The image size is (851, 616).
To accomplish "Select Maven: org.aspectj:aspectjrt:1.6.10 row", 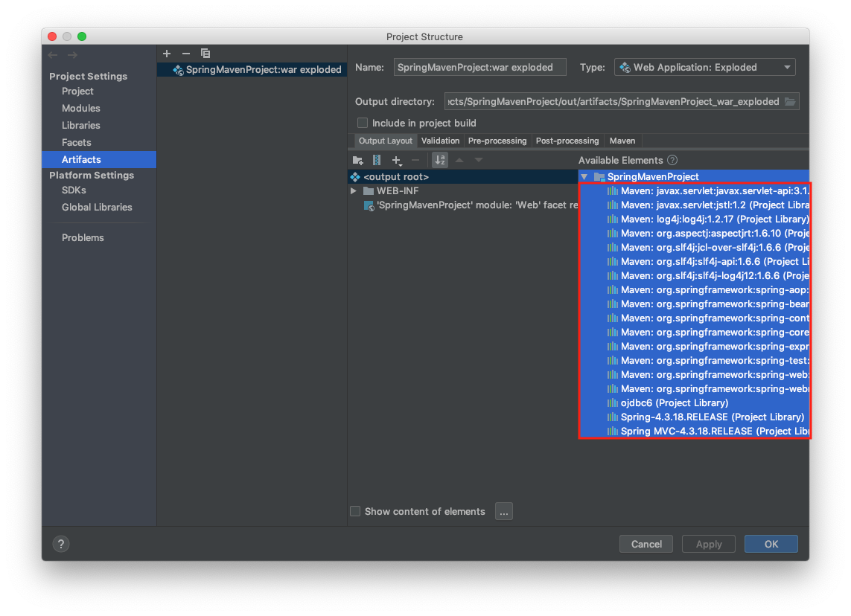I will tap(695, 233).
